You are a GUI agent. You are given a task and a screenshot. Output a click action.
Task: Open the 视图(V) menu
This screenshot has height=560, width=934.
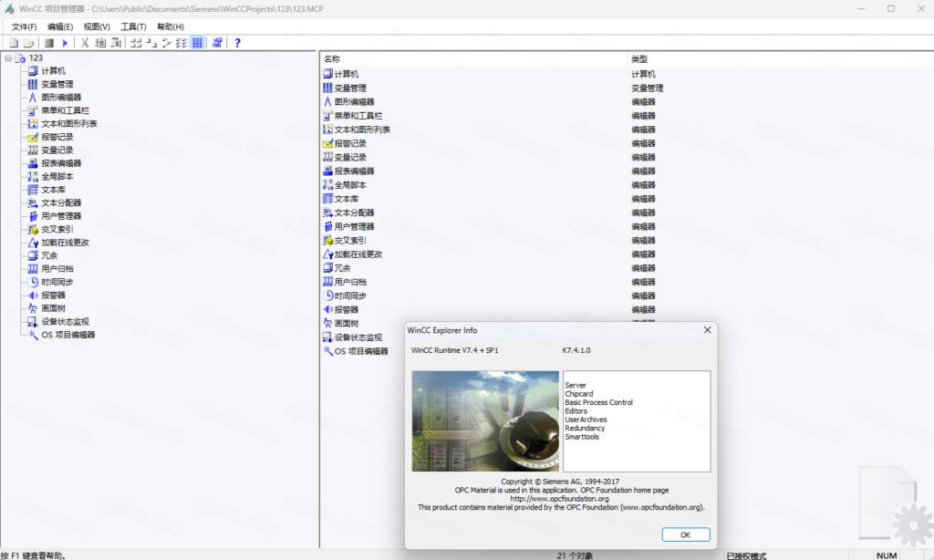pos(97,26)
